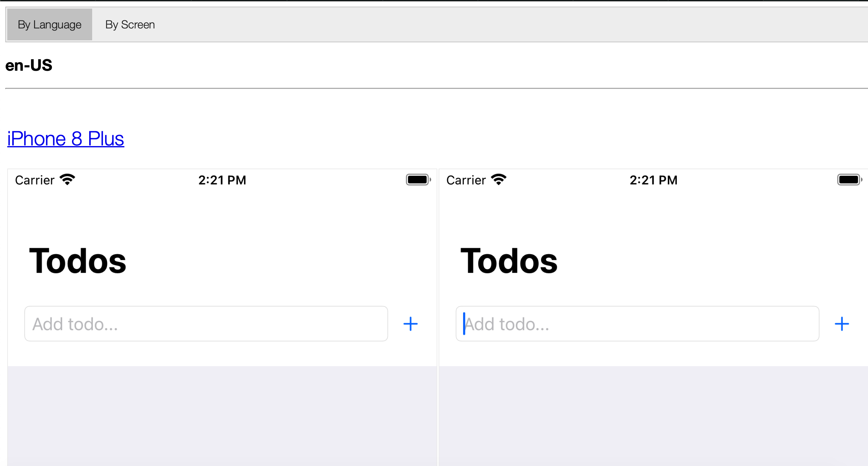
Task: Focus the left Add todo input field
Action: pyautogui.click(x=206, y=324)
